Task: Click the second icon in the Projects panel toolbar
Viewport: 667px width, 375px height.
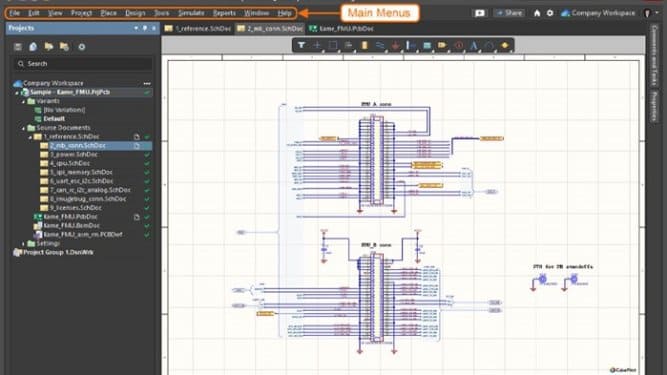Action: tap(33, 47)
